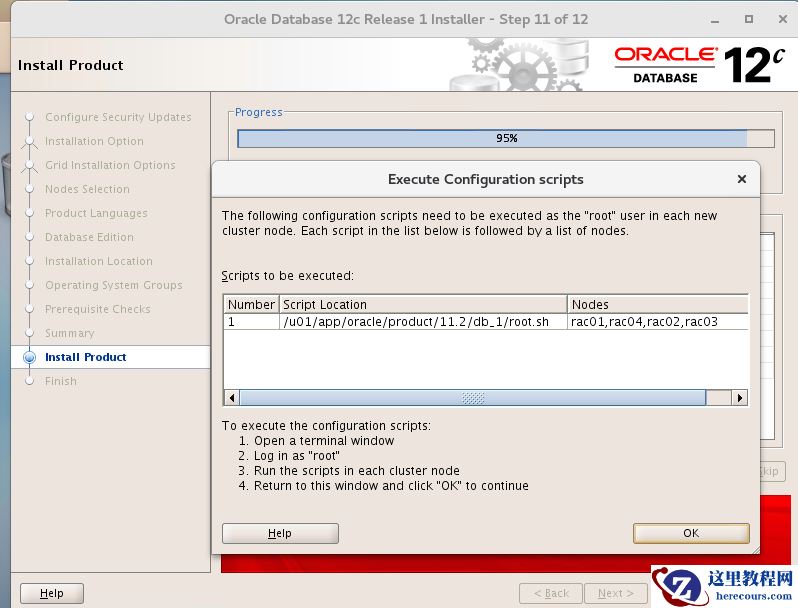Select Install Product step in sidebar
The height and width of the screenshot is (608, 798).
pos(86,357)
